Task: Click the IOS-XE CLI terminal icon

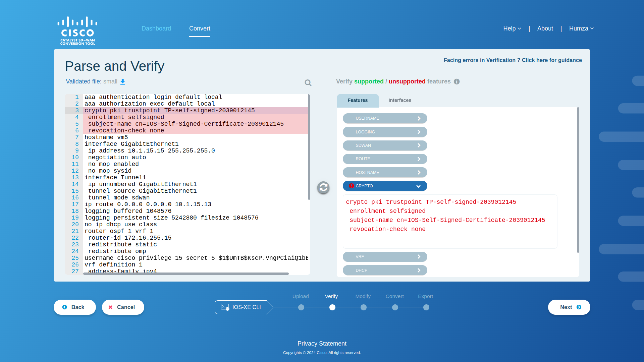Action: [x=225, y=307]
